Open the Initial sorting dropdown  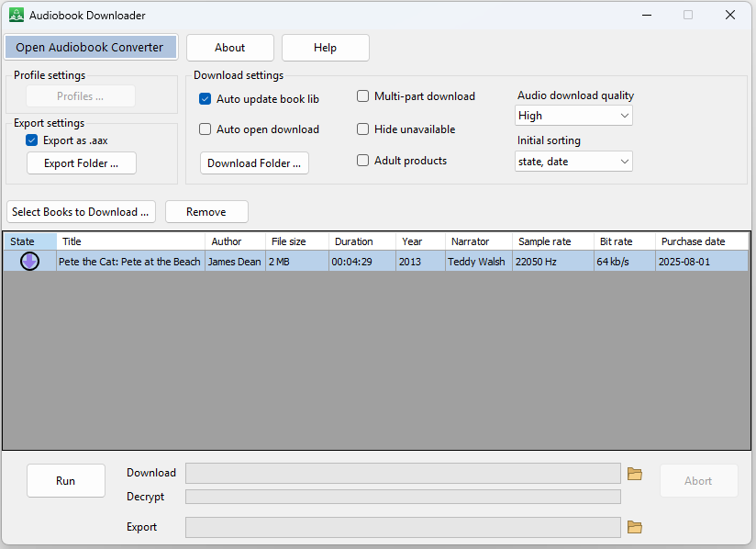[573, 162]
